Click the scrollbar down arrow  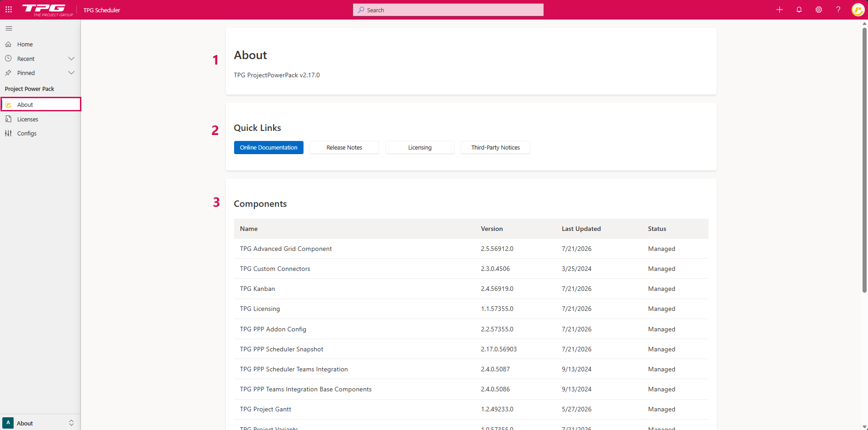click(864, 427)
